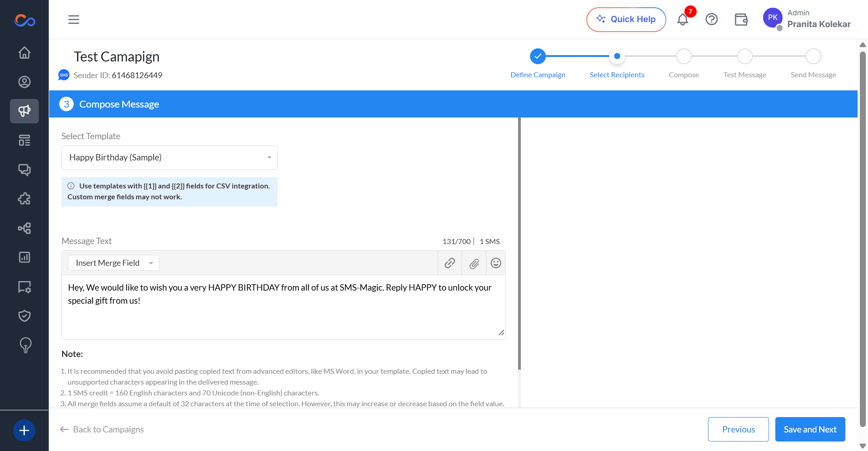
Task: Open the wallet icon in the header
Action: [x=741, y=19]
